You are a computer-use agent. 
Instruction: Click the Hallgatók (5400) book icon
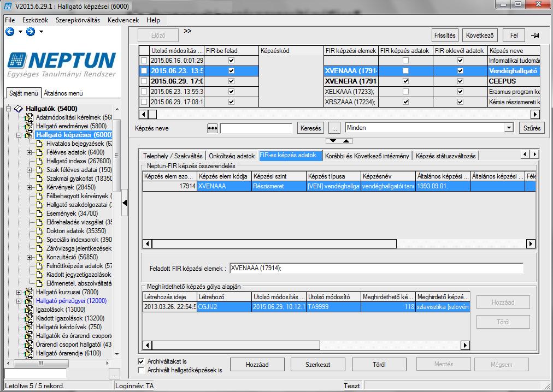pos(19,109)
